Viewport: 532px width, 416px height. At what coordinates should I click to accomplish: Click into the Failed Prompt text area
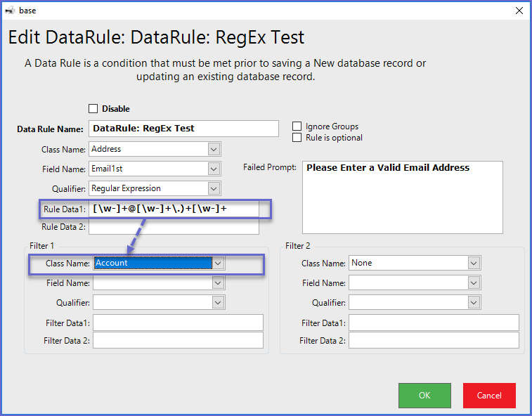coord(403,197)
